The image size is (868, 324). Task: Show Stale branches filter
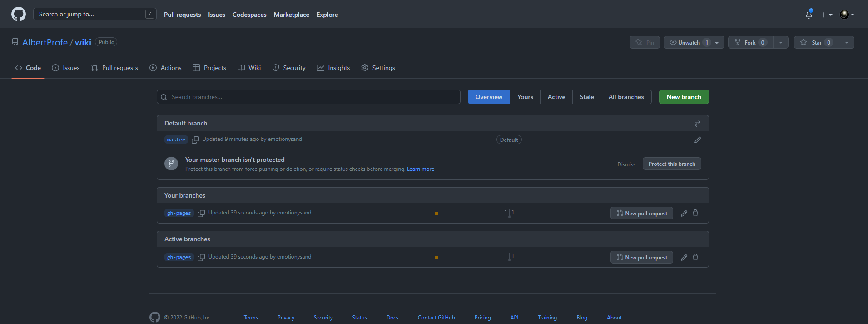tap(587, 97)
